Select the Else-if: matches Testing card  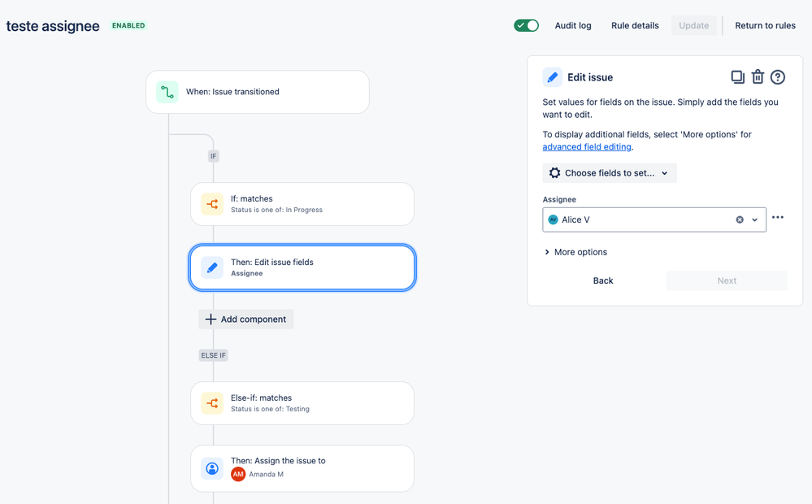click(302, 403)
